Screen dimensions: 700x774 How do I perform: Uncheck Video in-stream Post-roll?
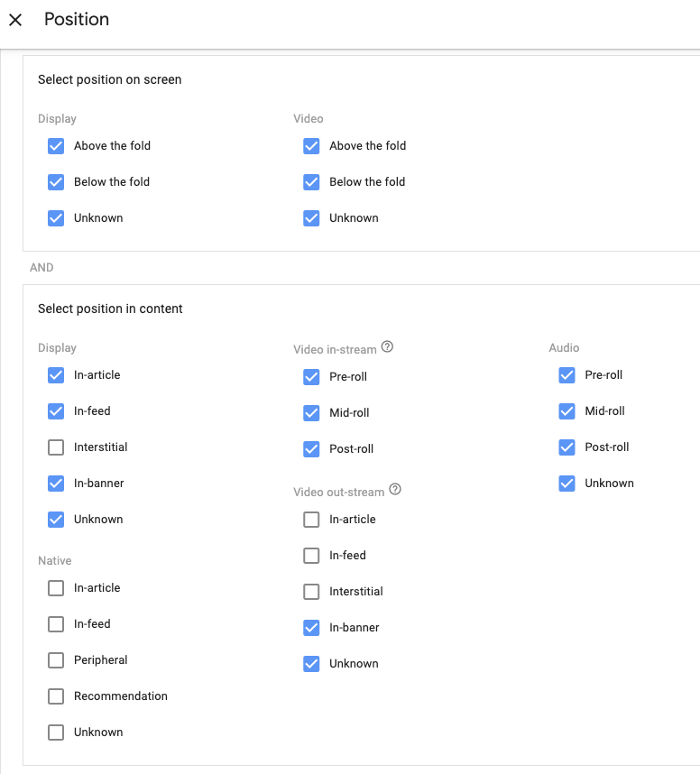point(311,448)
